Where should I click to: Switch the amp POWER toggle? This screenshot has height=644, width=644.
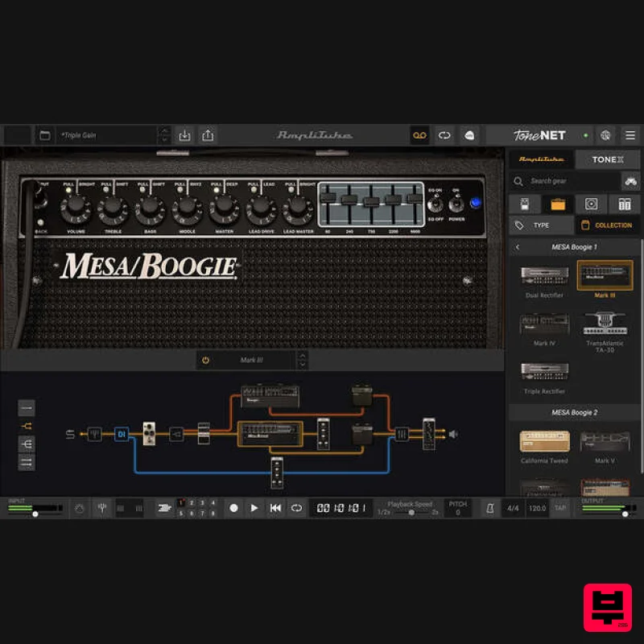(x=456, y=204)
